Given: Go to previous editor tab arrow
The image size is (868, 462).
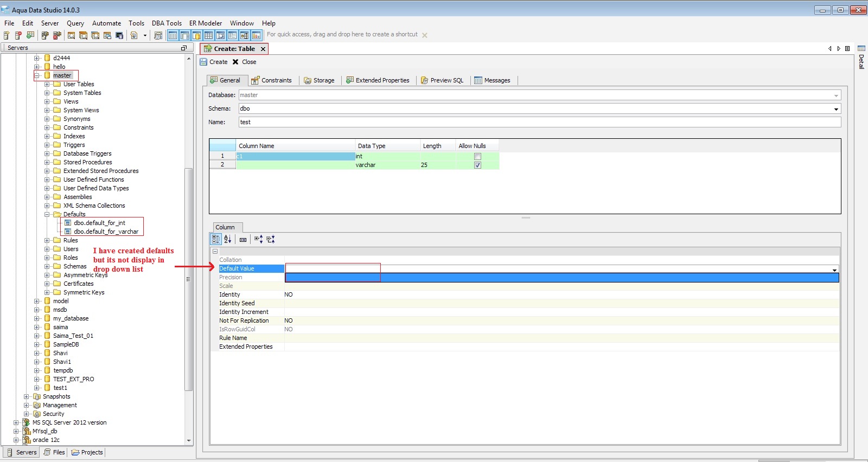Looking at the screenshot, I should pyautogui.click(x=829, y=49).
